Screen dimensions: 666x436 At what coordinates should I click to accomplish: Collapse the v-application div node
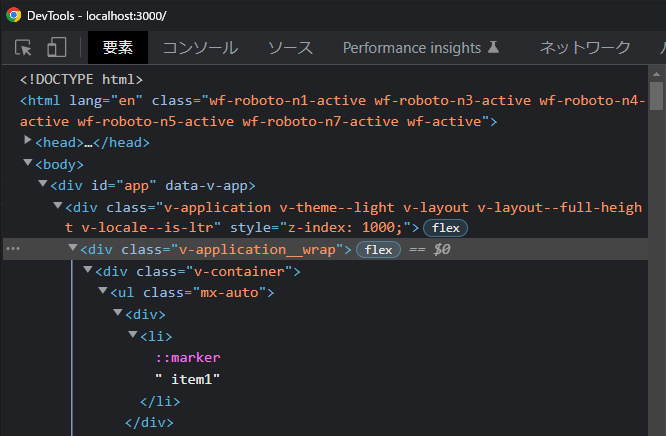coord(58,206)
